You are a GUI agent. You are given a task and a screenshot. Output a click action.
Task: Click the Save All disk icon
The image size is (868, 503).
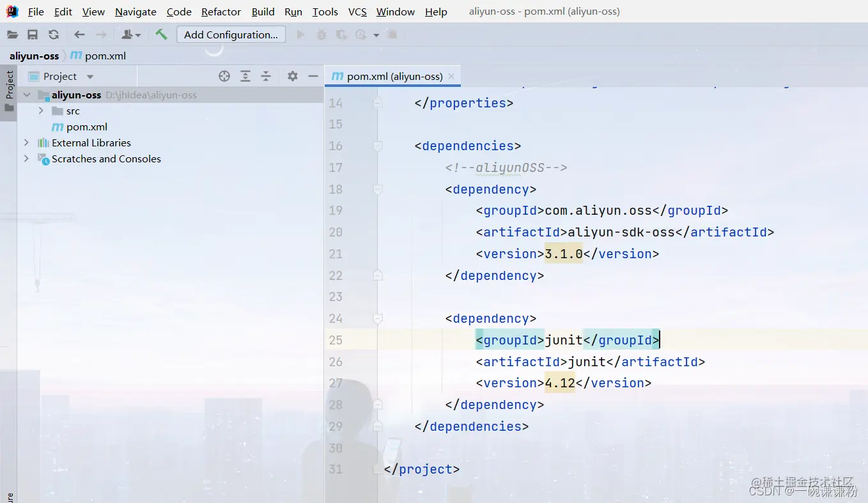[x=33, y=35]
